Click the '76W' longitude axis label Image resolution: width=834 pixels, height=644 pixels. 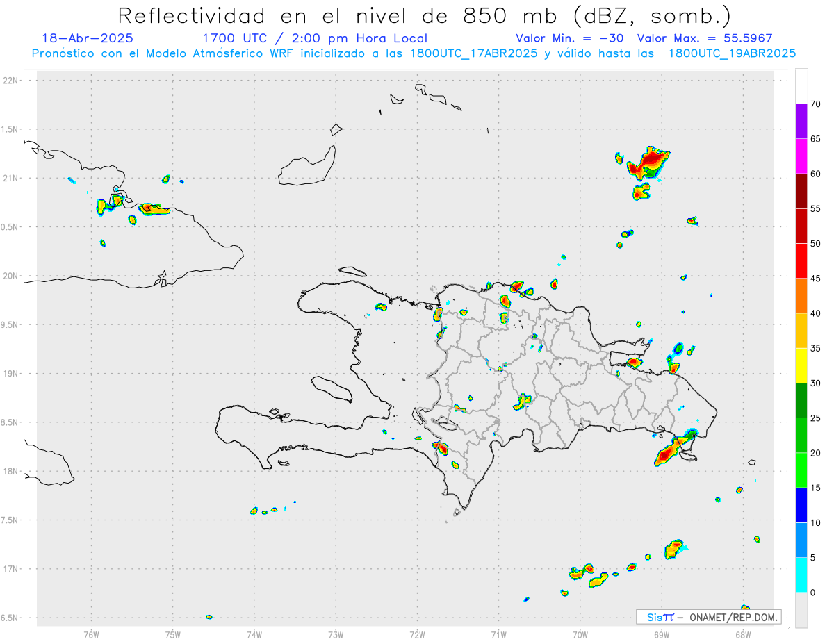[x=91, y=634]
